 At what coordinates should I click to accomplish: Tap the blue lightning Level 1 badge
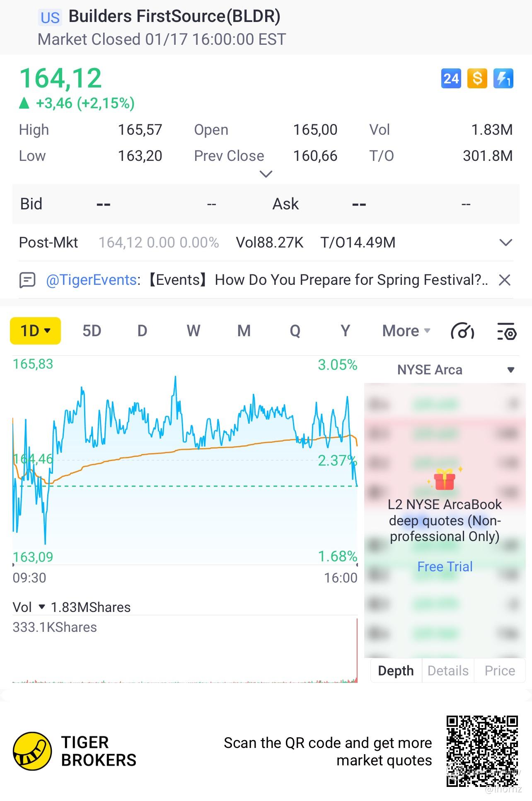[503, 78]
